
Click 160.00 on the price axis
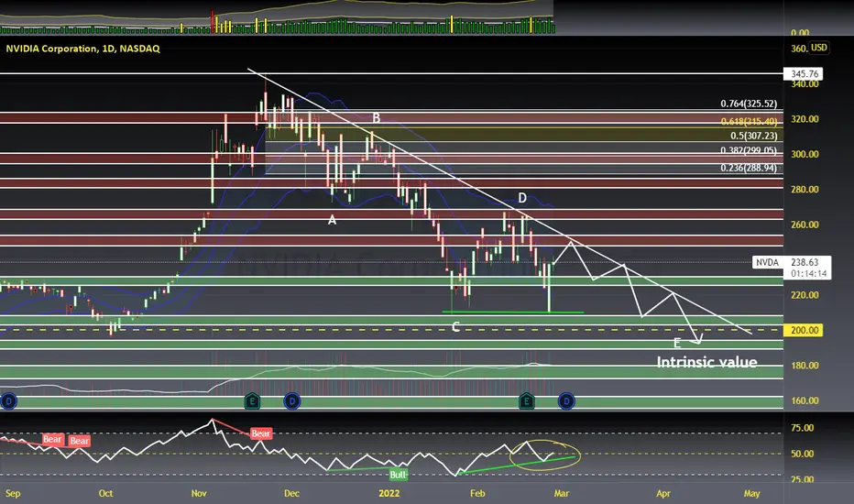[805, 400]
